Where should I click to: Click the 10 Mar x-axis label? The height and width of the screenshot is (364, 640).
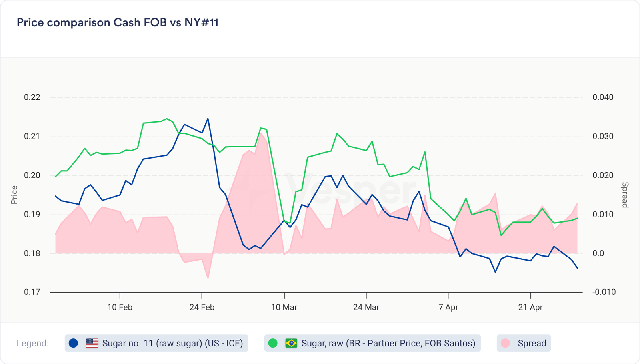tap(284, 307)
